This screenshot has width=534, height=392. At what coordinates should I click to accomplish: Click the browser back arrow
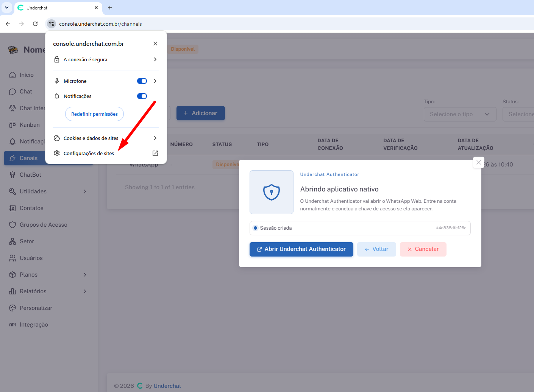point(8,24)
